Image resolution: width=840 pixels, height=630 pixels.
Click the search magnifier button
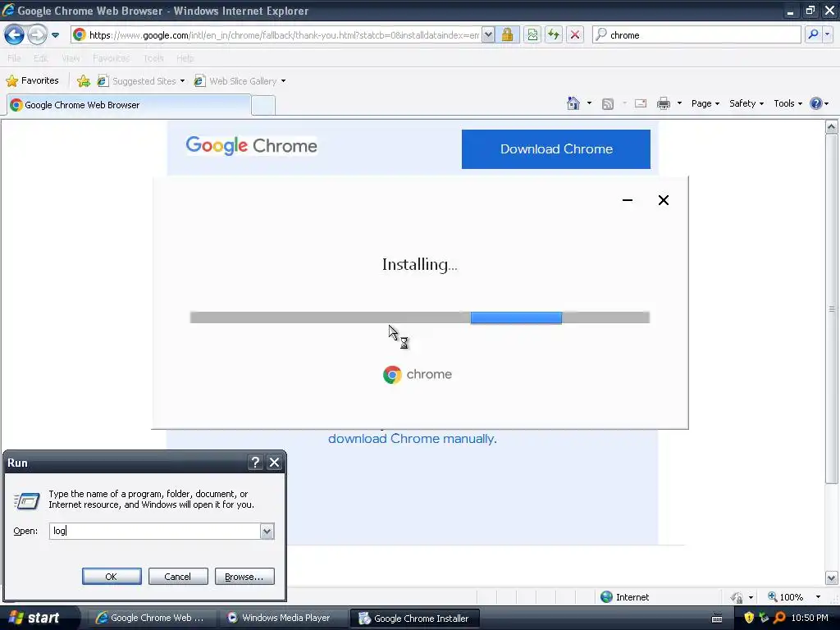pyautogui.click(x=813, y=34)
